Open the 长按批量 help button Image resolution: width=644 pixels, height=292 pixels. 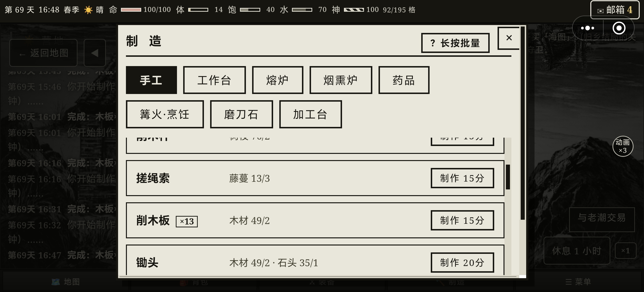pyautogui.click(x=455, y=43)
